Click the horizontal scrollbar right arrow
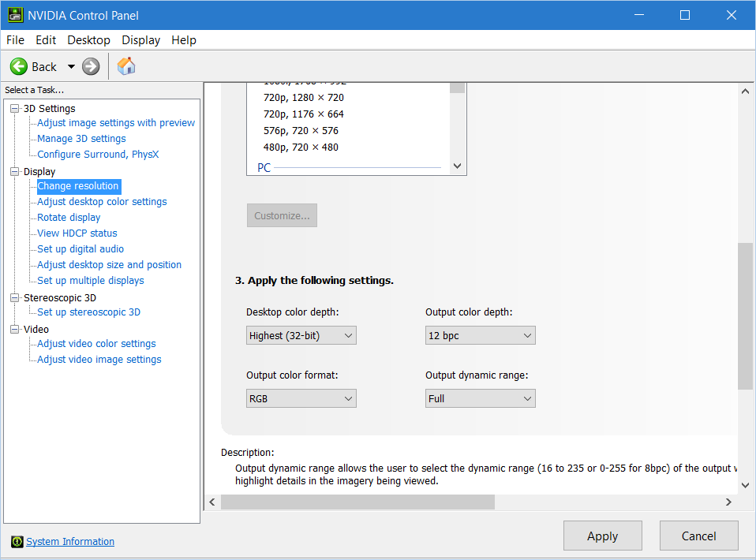 [728, 502]
